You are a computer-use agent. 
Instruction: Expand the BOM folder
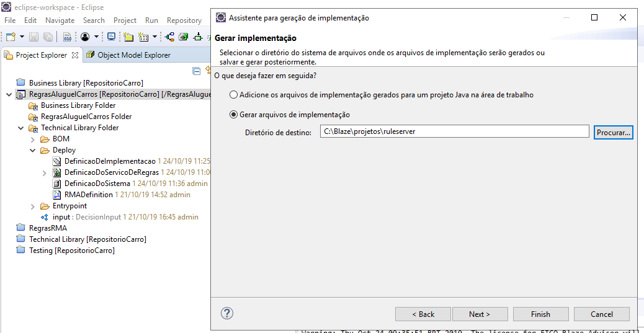pos(33,139)
